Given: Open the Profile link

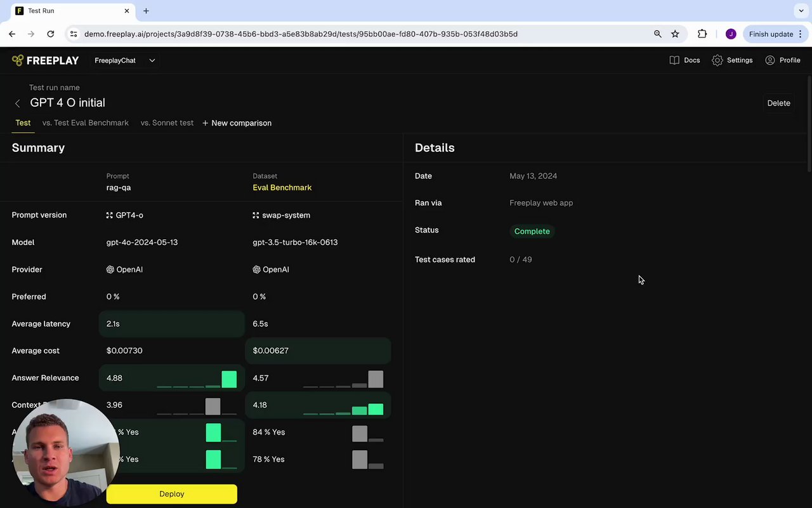Looking at the screenshot, I should (x=783, y=60).
